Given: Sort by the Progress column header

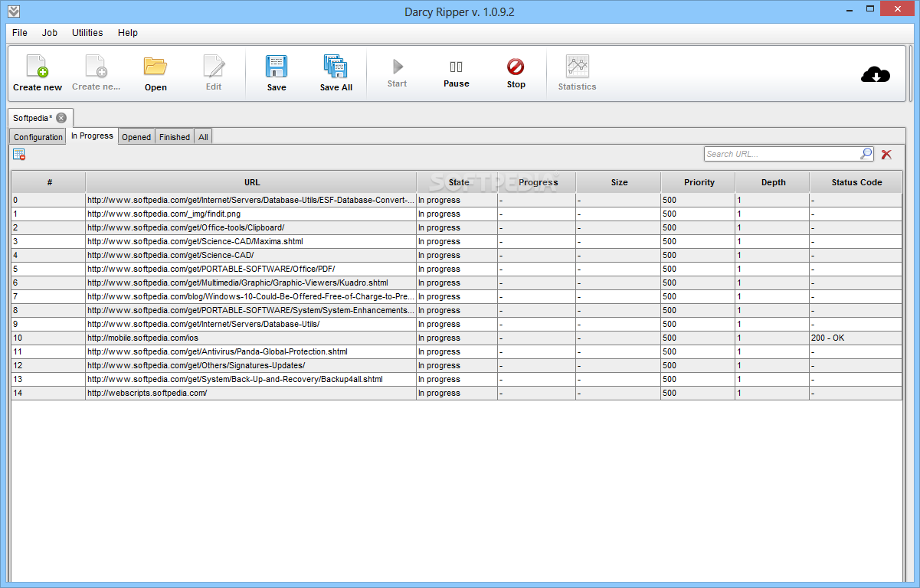Looking at the screenshot, I should coord(538,182).
